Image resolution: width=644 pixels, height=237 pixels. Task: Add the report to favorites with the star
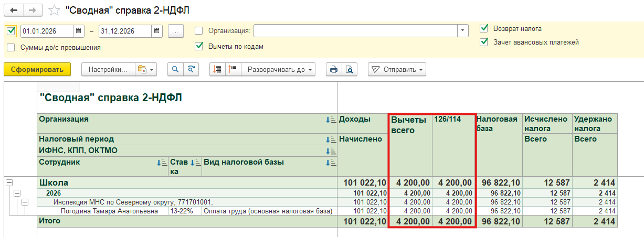(x=54, y=10)
